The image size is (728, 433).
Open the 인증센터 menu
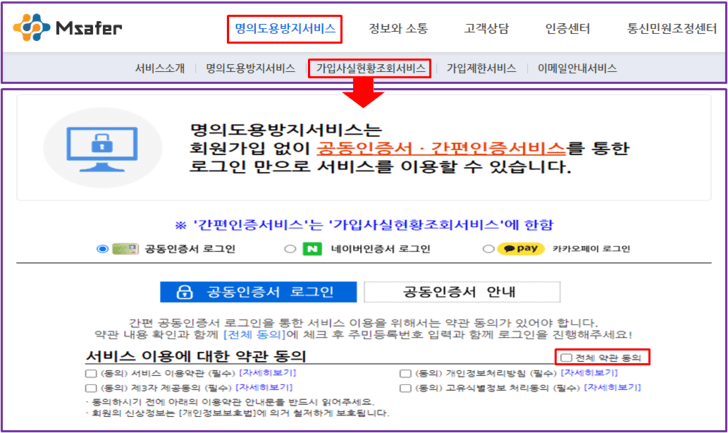[567, 29]
